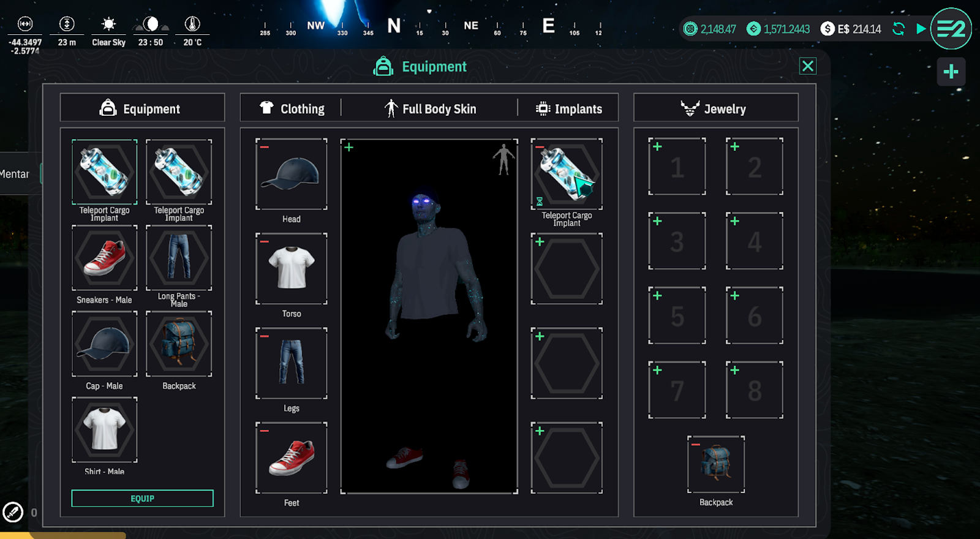Click the green EQUIP button

click(x=142, y=499)
